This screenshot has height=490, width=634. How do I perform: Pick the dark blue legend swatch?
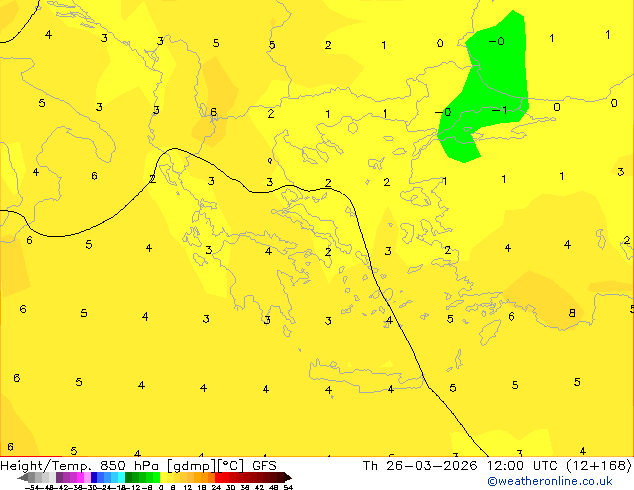click(94, 477)
